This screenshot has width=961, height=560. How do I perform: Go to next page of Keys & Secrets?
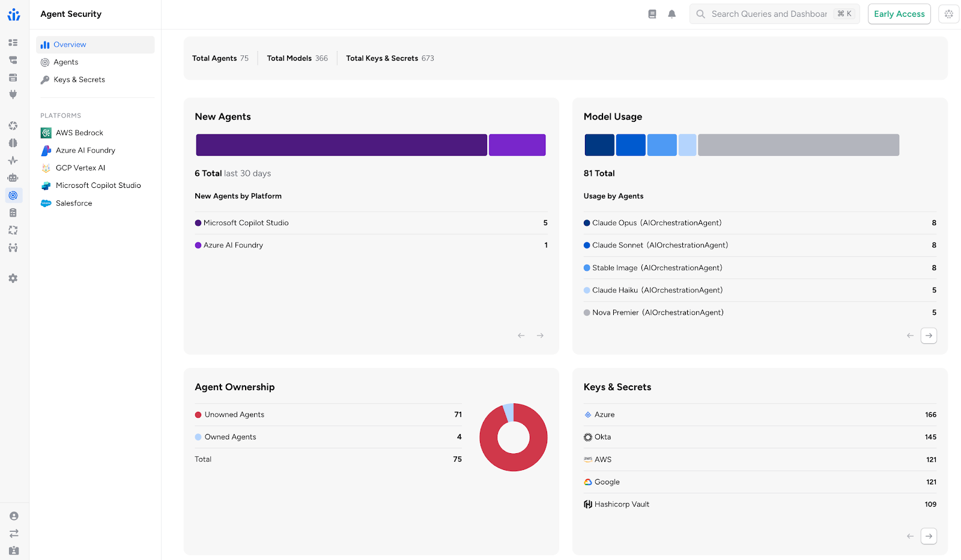coord(929,536)
